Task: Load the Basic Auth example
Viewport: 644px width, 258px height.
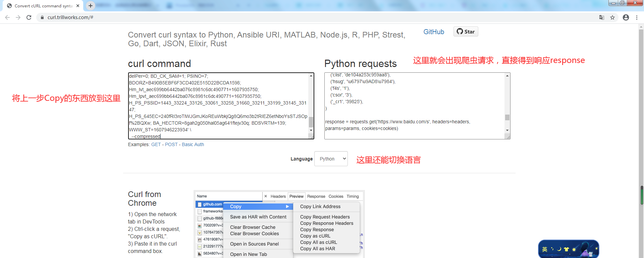Action: click(x=193, y=144)
